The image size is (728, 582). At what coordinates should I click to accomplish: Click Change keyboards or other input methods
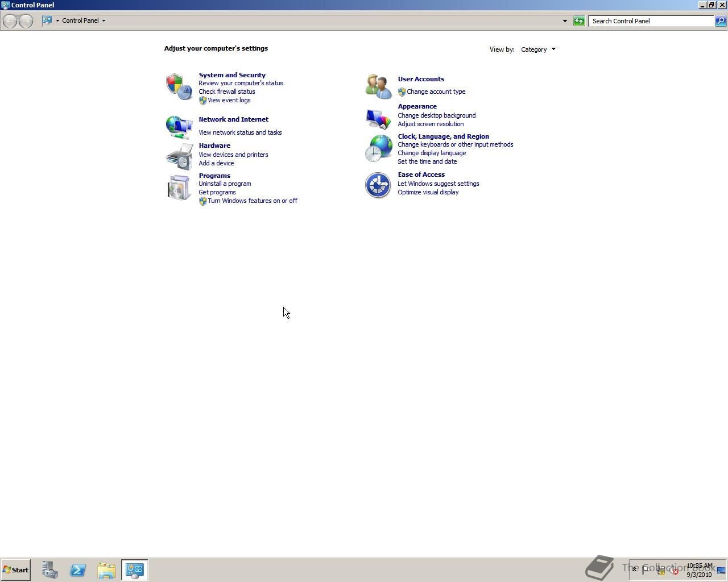click(x=455, y=144)
